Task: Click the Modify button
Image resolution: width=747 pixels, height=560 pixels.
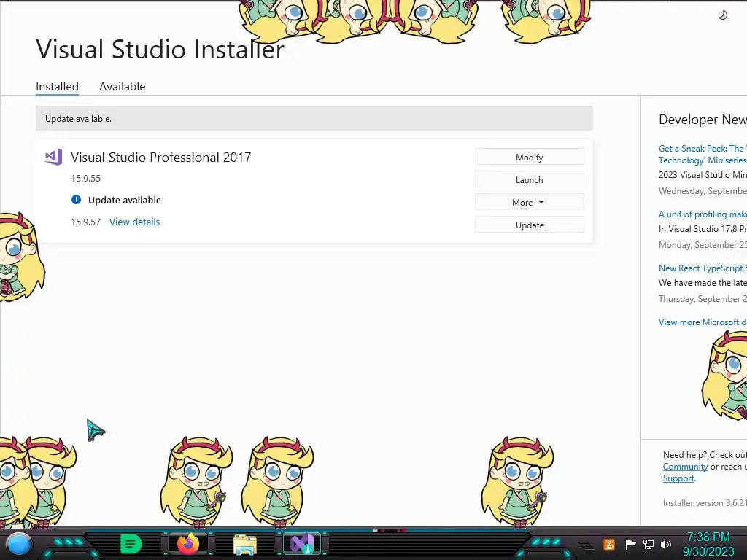Action: coord(530,157)
